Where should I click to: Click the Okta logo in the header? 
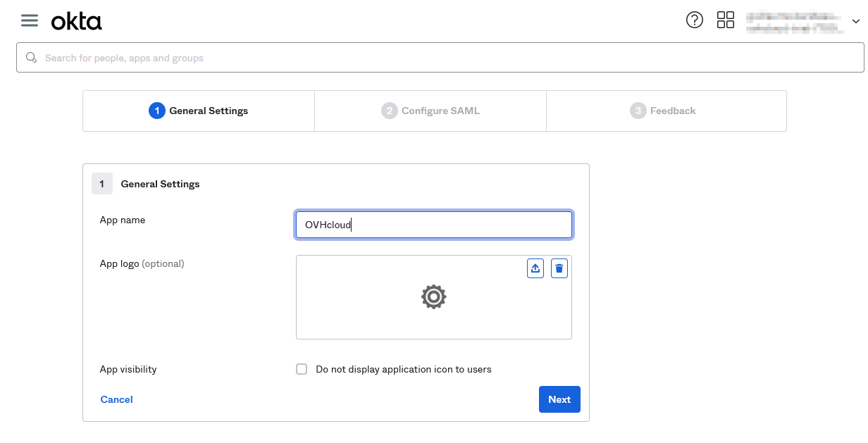tap(76, 20)
